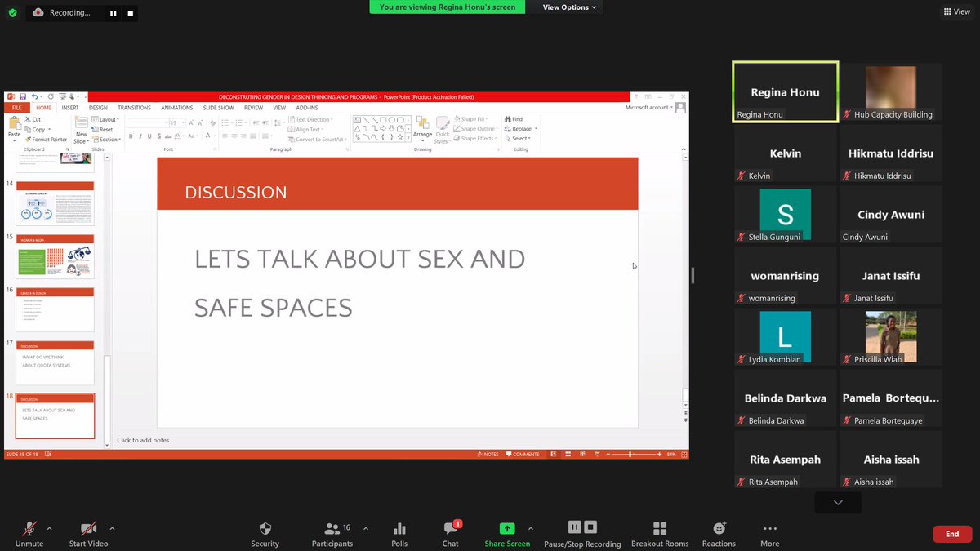The height and width of the screenshot is (551, 980).
Task: Click the Save icon in quick access toolbar
Action: click(x=23, y=96)
